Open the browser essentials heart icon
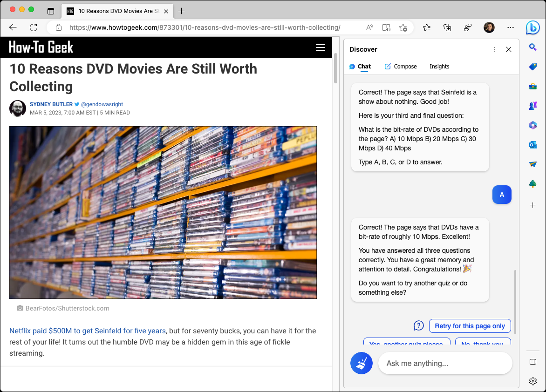 coord(468,27)
